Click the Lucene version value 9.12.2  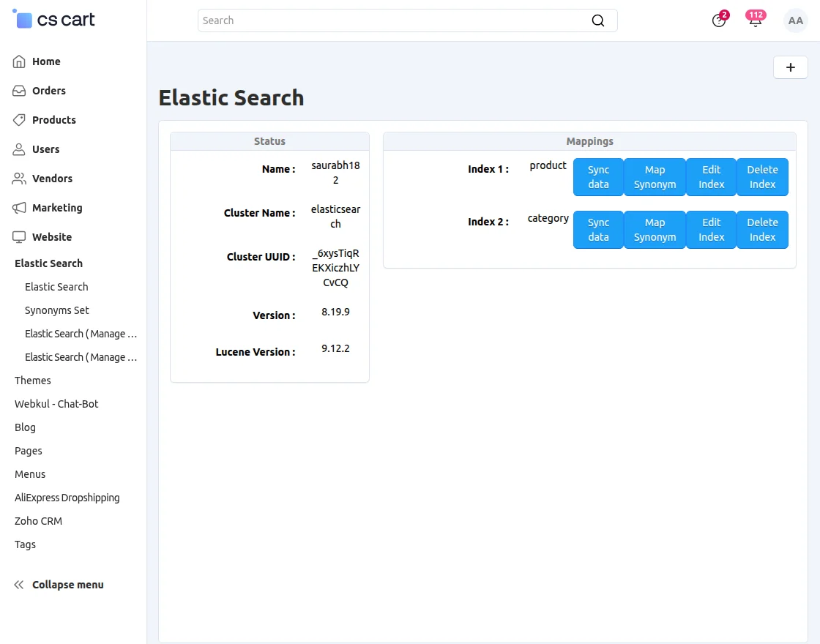click(336, 348)
